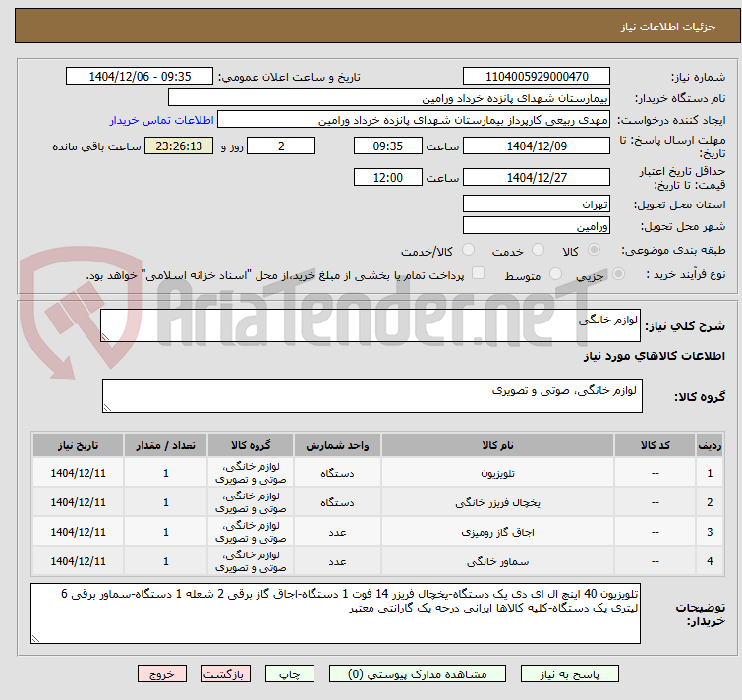
Task: Click the کد کالا column header
Action: tap(655, 445)
